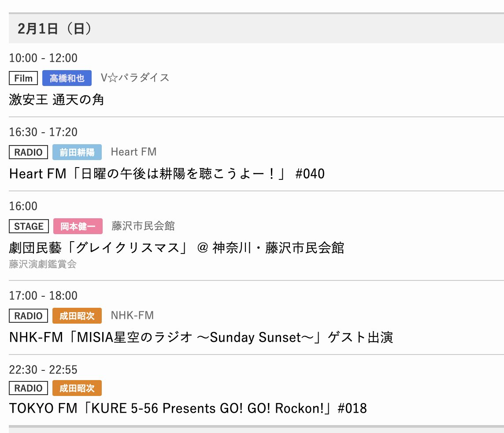Click the RADIO tag in the 22:30 entry
This screenshot has width=504, height=433.
click(28, 388)
